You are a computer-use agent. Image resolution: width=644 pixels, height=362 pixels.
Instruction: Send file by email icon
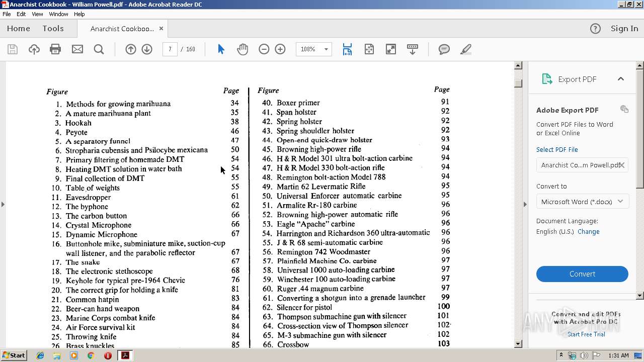pos(77,49)
